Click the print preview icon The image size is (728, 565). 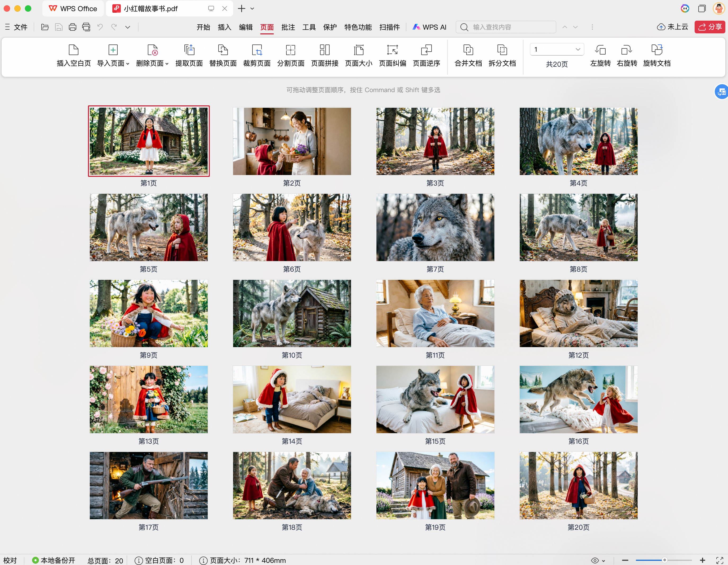tap(86, 27)
